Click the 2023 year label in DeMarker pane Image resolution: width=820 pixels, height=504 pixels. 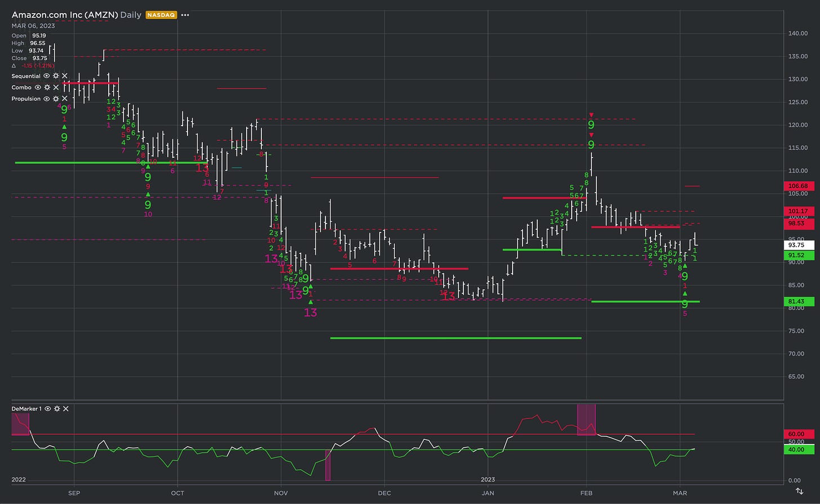pos(488,480)
